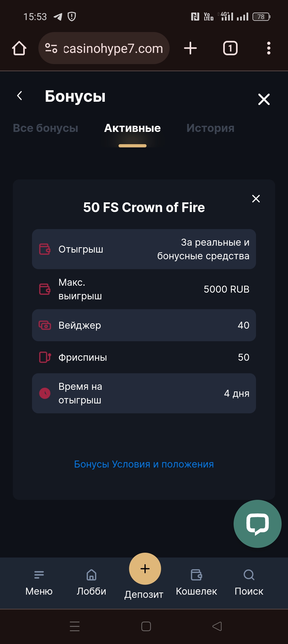The height and width of the screenshot is (644, 288).
Task: Open the live chat support bubble
Action: [x=257, y=524]
